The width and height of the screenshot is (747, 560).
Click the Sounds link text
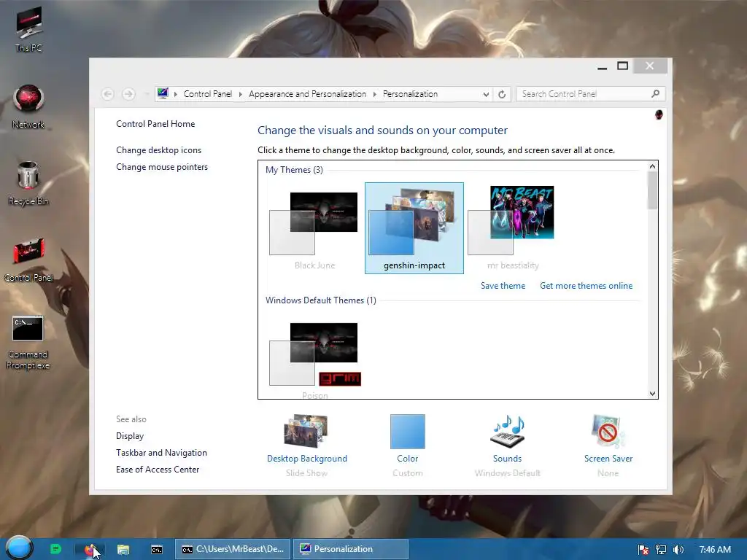508,459
